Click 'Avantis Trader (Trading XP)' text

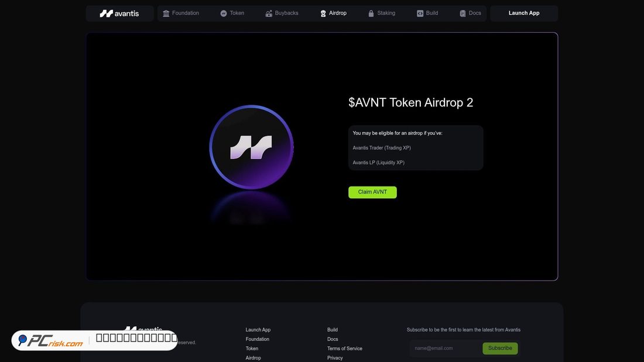click(382, 148)
